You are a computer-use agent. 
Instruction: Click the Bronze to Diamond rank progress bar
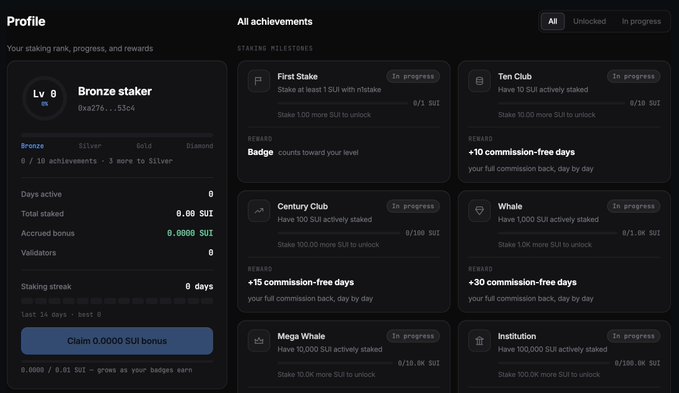coord(117,135)
